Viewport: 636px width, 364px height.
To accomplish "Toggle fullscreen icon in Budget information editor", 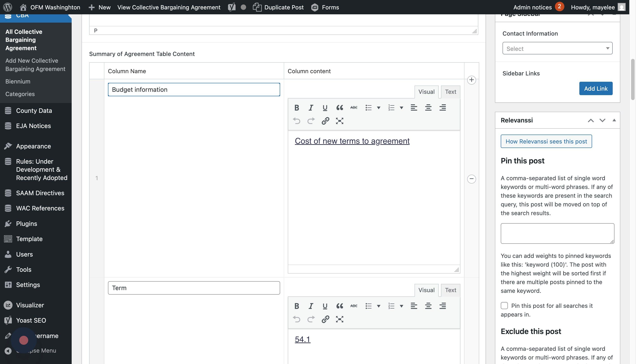I will [339, 121].
